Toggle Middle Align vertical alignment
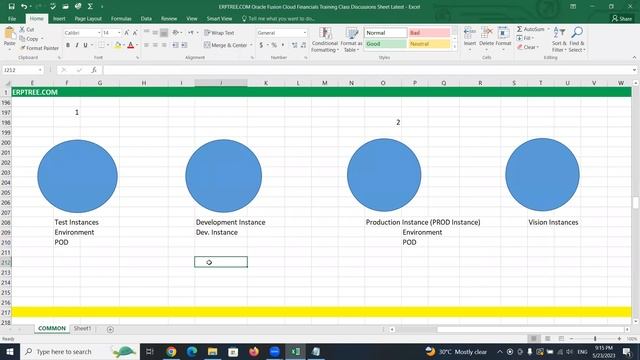This screenshot has width=640, height=360. [155, 33]
